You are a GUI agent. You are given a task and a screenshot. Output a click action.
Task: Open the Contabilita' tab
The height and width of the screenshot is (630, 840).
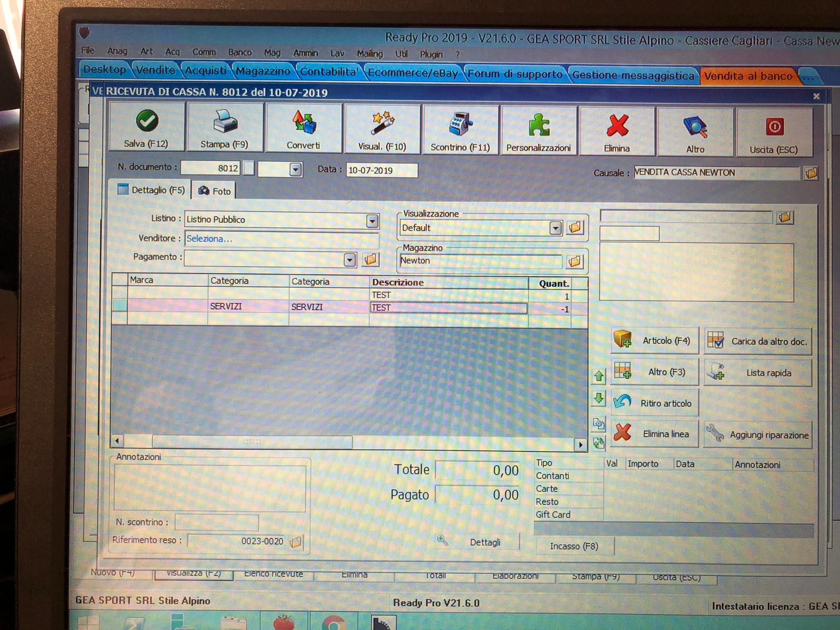click(x=329, y=71)
